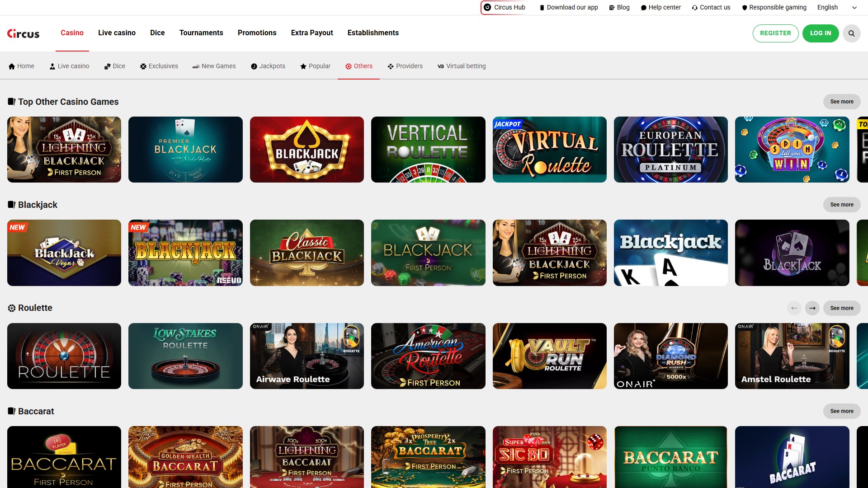Open Vault Run Roulette
The width and height of the screenshot is (868, 488).
550,356
